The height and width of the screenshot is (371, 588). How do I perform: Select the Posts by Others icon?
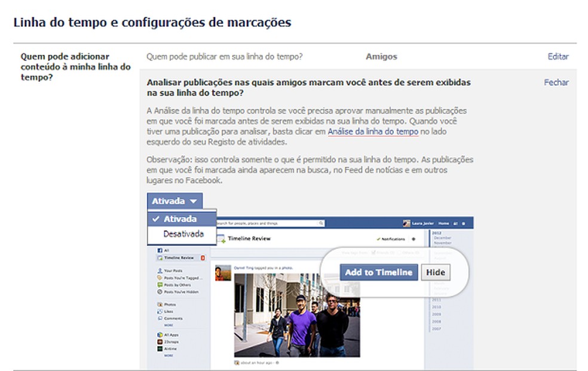160,284
